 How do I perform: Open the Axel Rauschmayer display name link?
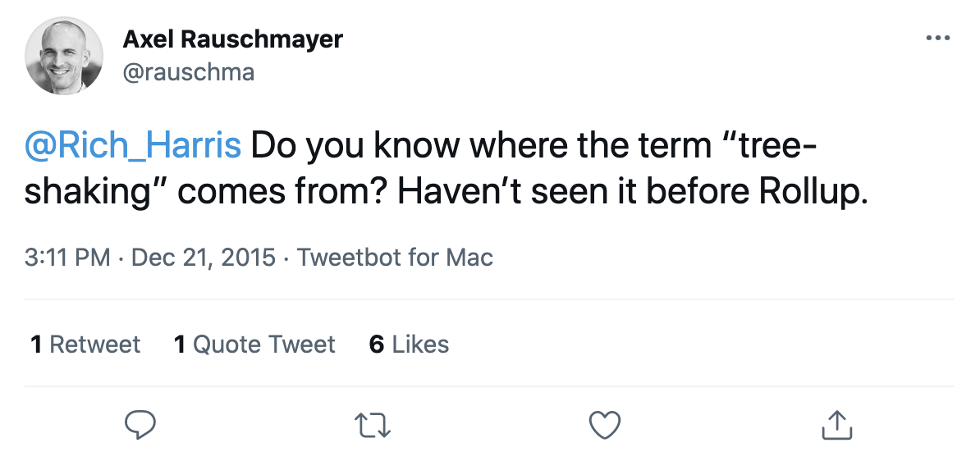[232, 39]
